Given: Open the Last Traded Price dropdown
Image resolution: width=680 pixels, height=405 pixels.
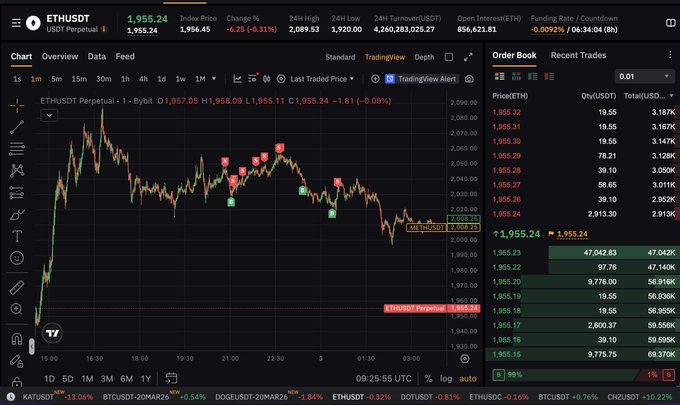Looking at the screenshot, I should click(320, 79).
